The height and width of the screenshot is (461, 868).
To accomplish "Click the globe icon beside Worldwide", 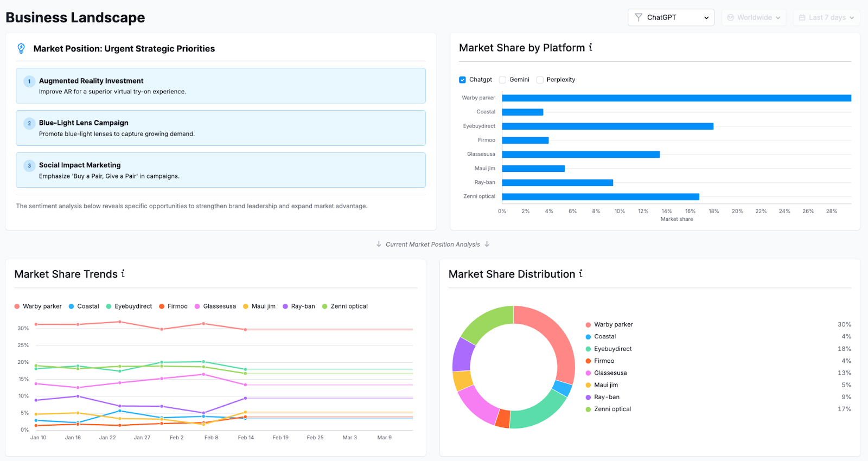I will (x=731, y=17).
